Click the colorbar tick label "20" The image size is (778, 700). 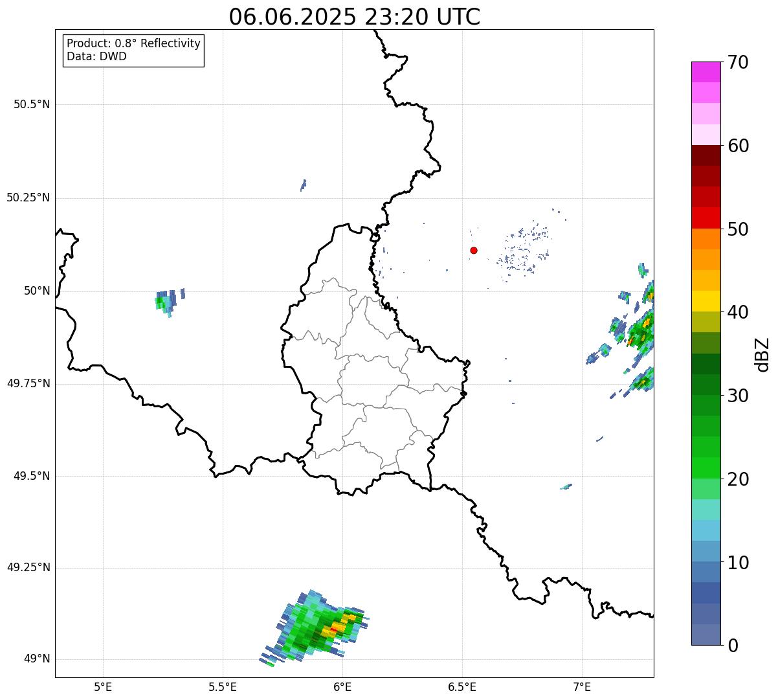pyautogui.click(x=737, y=479)
